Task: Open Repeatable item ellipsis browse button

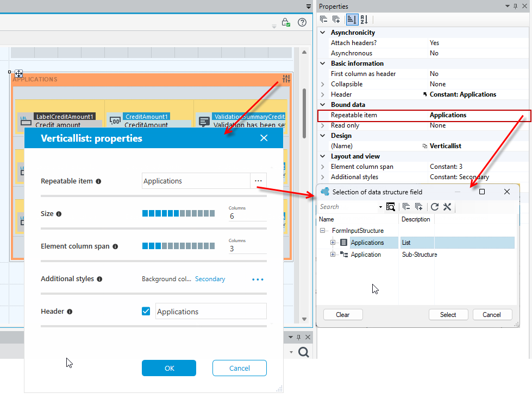Action: (258, 181)
